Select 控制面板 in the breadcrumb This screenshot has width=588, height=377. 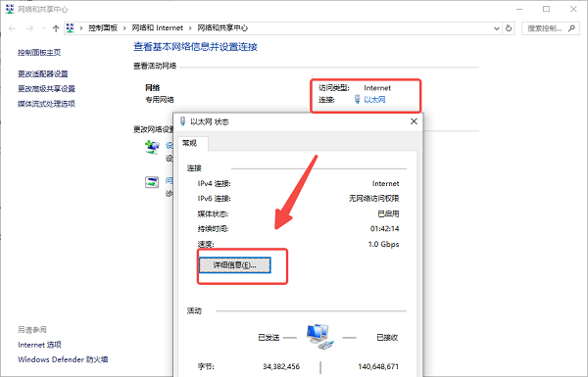point(103,28)
